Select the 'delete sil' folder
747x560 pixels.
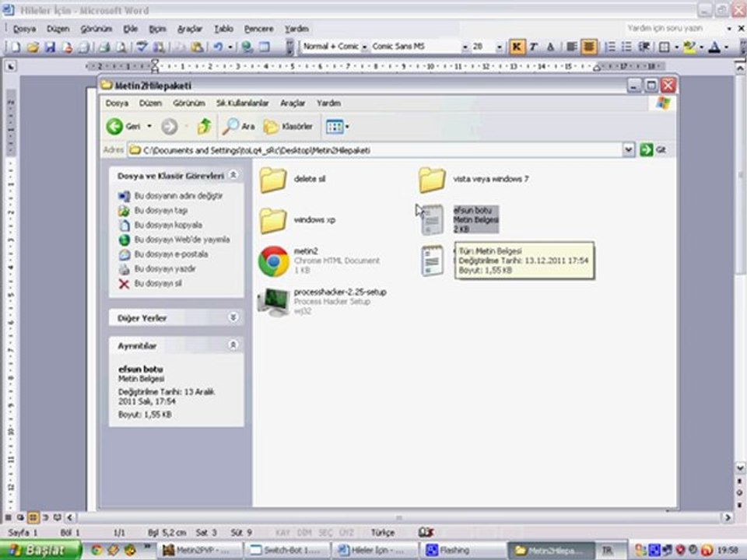292,180
